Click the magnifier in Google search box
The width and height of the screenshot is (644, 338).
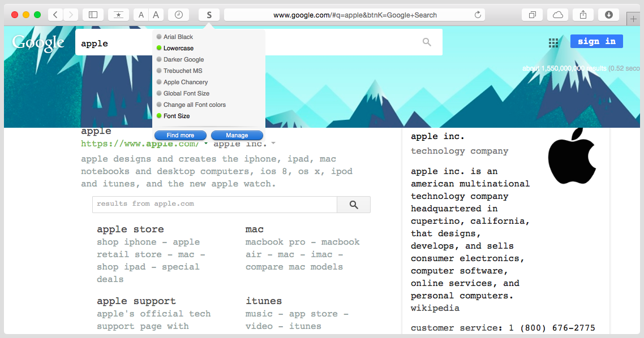tap(427, 42)
